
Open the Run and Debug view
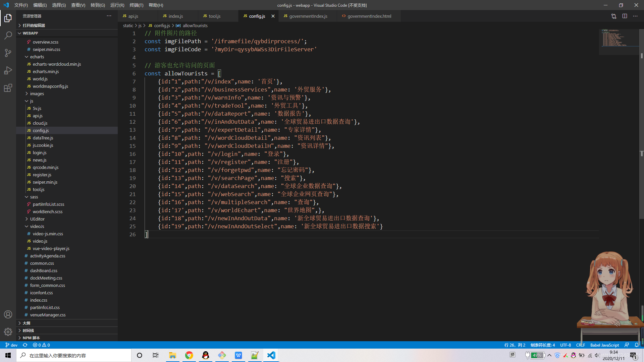click(8, 70)
